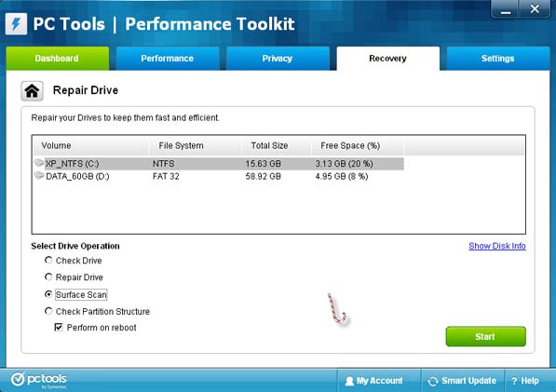Go to the Settings tab
Viewport: 556px width, 392px height.
click(498, 59)
